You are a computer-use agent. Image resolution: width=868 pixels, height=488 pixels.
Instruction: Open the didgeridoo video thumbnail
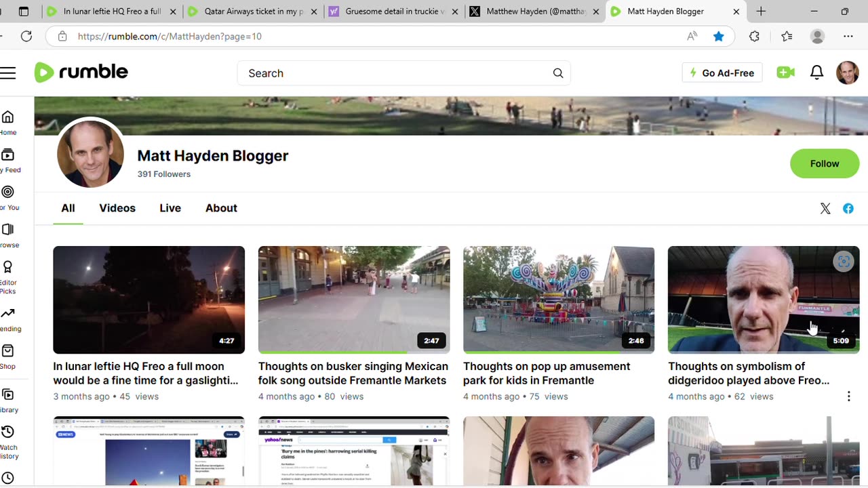point(764,300)
